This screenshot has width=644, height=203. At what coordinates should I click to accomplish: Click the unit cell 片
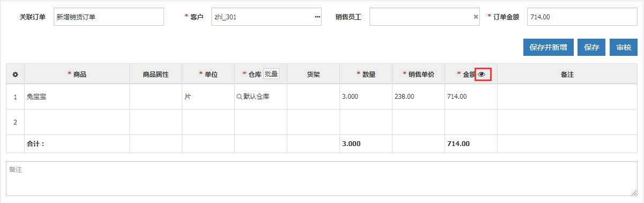[x=209, y=97]
